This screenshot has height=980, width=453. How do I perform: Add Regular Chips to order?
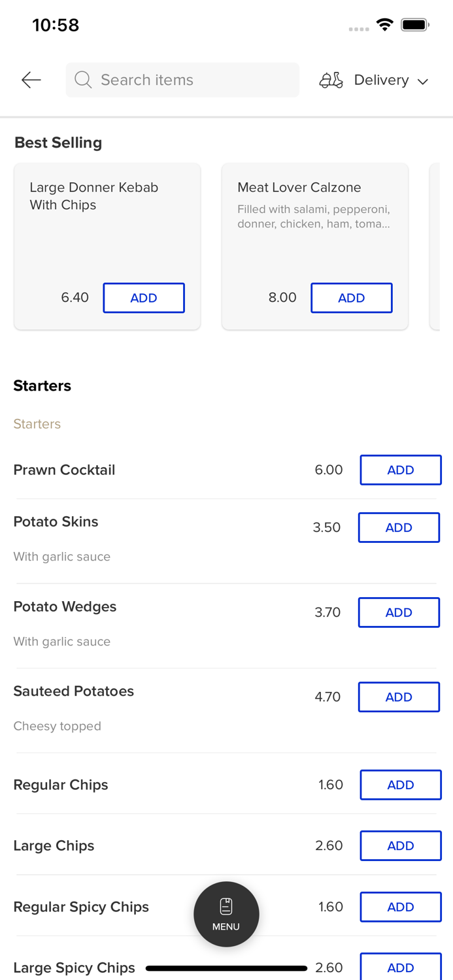click(x=400, y=785)
